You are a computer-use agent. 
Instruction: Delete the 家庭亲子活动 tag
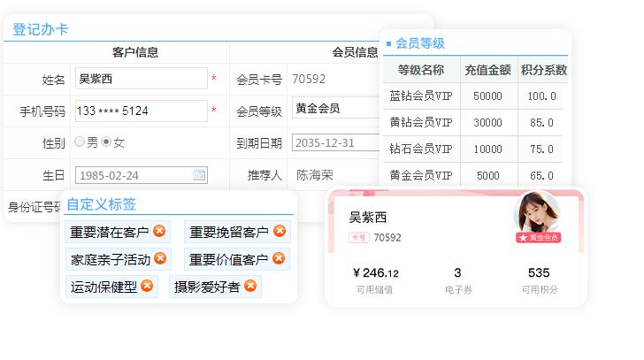click(x=160, y=259)
